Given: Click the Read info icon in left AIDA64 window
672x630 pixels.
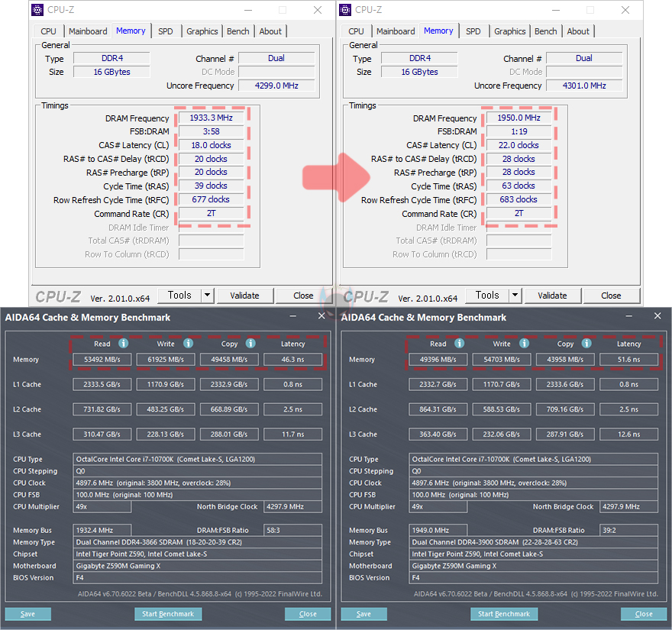Looking at the screenshot, I should tap(123, 344).
